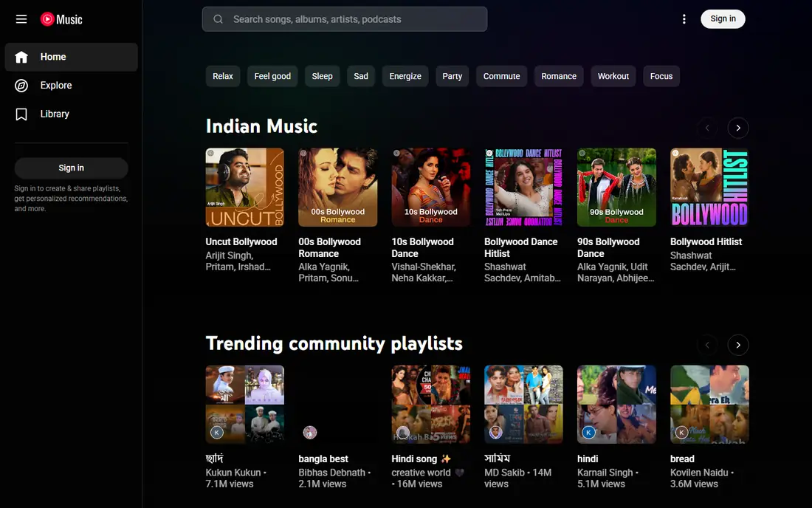
Task: Click Bollywood Hitlist title link
Action: (706, 242)
